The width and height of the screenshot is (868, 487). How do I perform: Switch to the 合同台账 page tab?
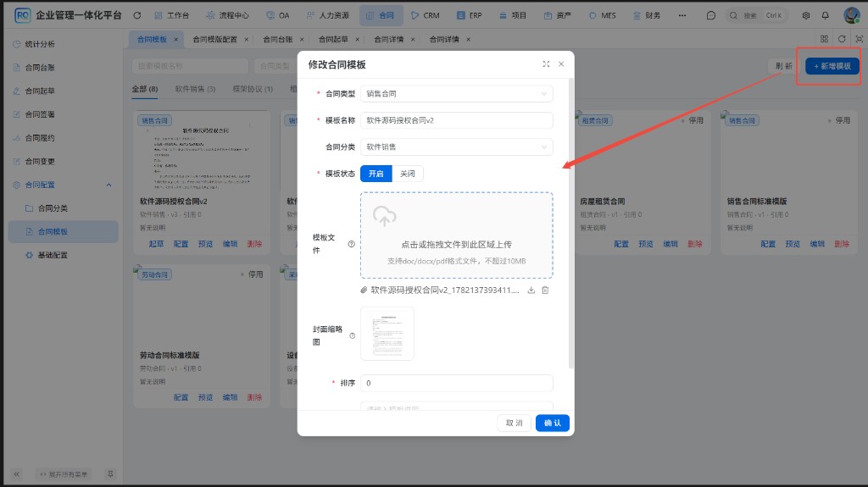277,39
